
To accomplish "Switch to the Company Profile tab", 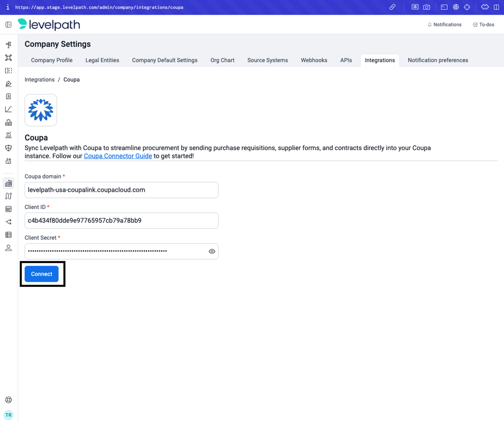I will [x=52, y=60].
